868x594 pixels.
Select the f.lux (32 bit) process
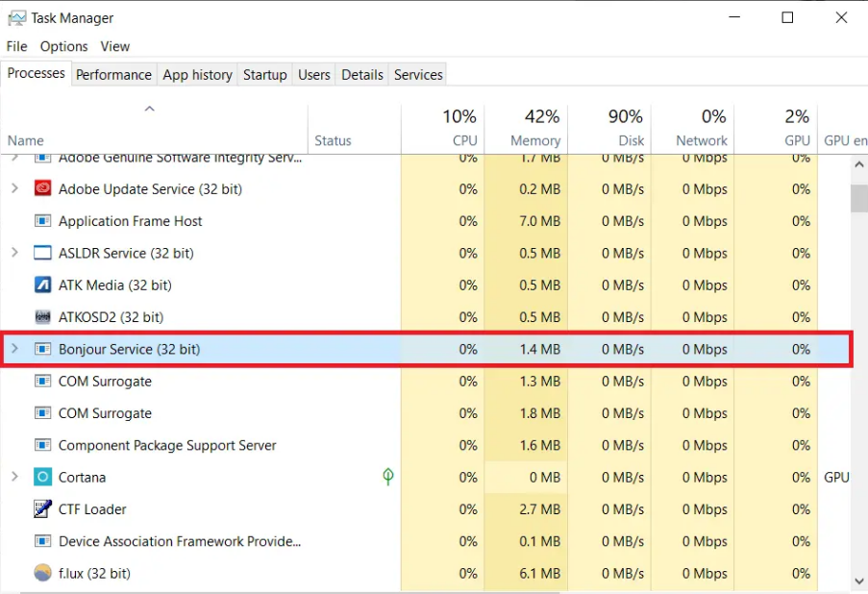pos(94,574)
